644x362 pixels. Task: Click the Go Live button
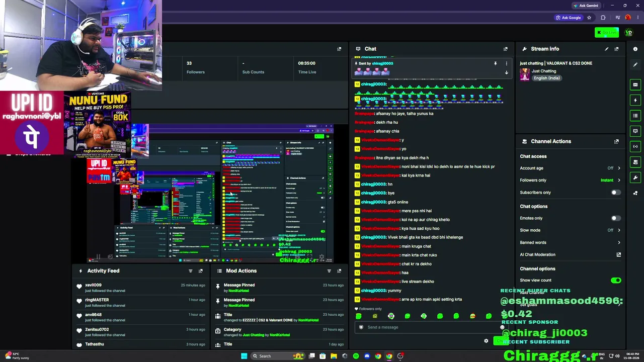tap(607, 33)
